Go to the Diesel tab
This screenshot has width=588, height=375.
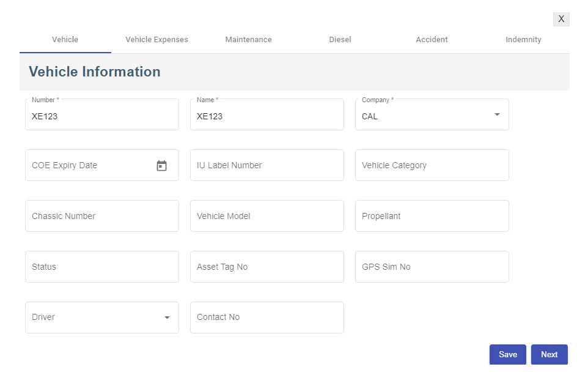point(340,40)
